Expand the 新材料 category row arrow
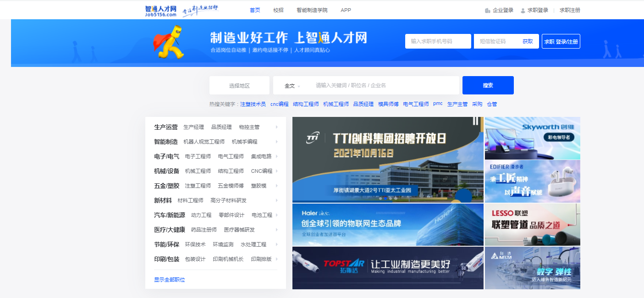The image size is (644, 298). coord(277,200)
